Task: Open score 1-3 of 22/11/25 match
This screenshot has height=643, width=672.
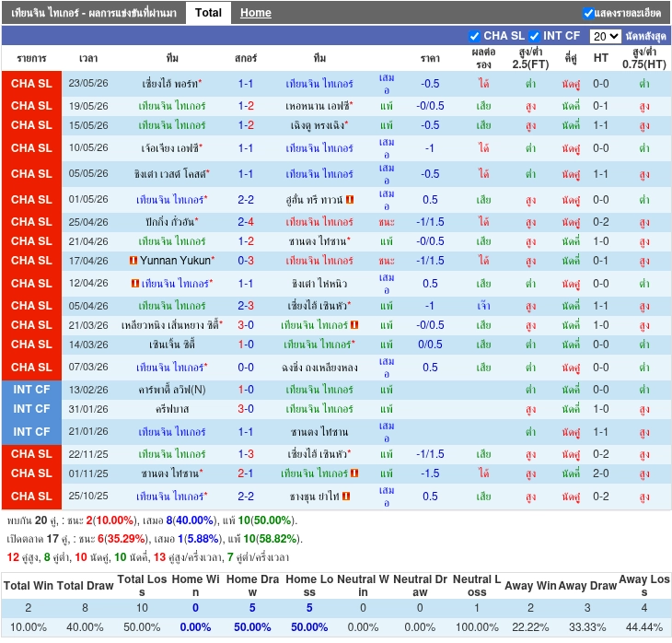Action: pyautogui.click(x=246, y=454)
